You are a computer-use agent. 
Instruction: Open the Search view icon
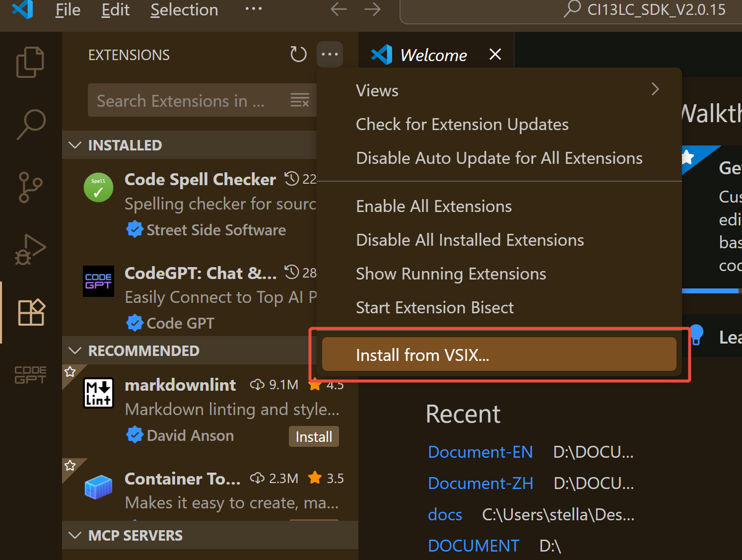click(x=31, y=124)
